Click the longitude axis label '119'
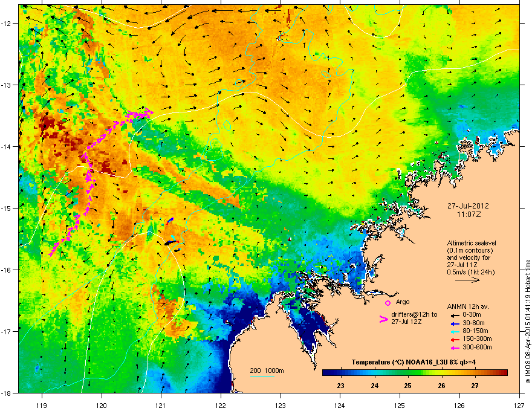Image resolution: width=532 pixels, height=411 pixels. point(42,405)
